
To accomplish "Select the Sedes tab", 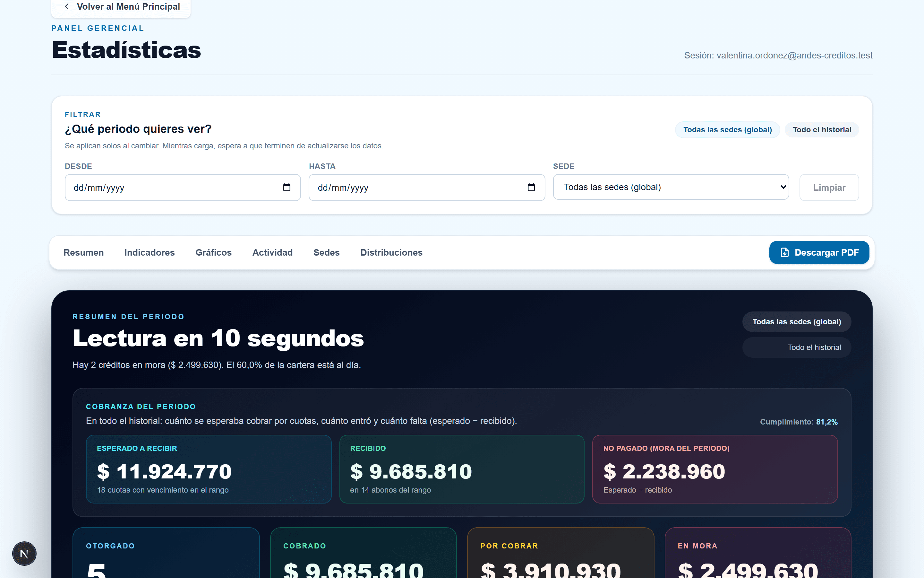I will pyautogui.click(x=327, y=253).
